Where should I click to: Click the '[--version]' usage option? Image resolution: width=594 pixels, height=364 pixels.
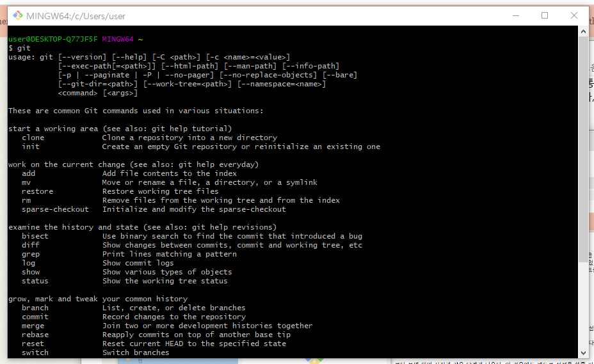pyautogui.click(x=82, y=57)
